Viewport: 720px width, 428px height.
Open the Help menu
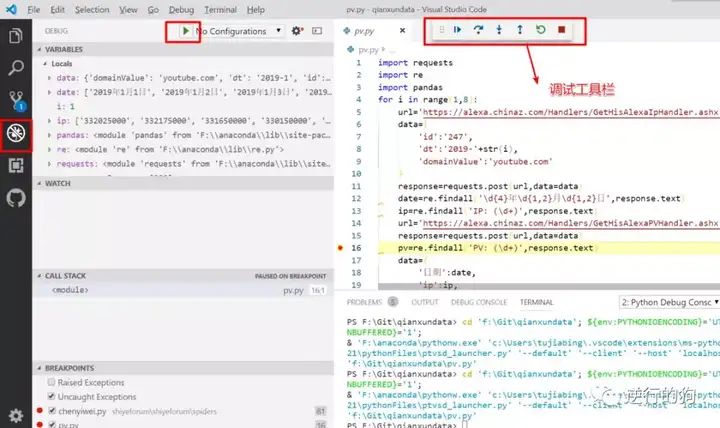click(x=255, y=10)
